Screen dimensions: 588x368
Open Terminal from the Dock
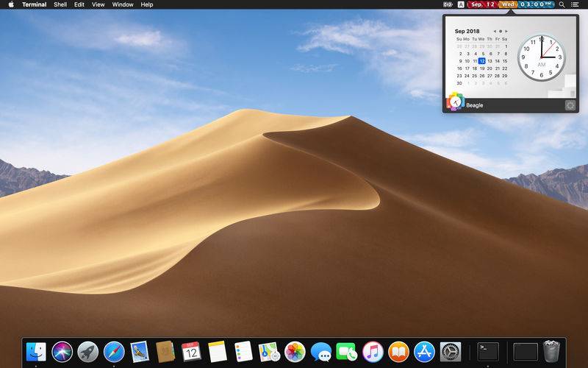(x=487, y=352)
